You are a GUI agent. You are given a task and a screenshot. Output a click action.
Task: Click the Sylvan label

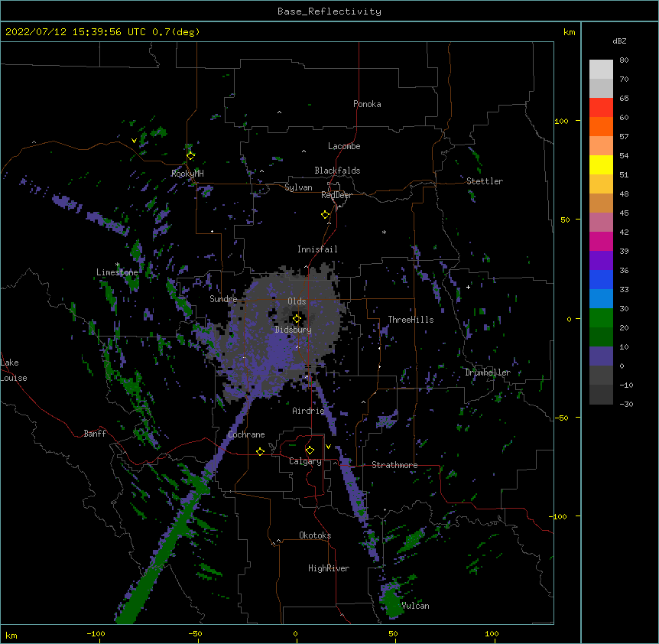298,187
